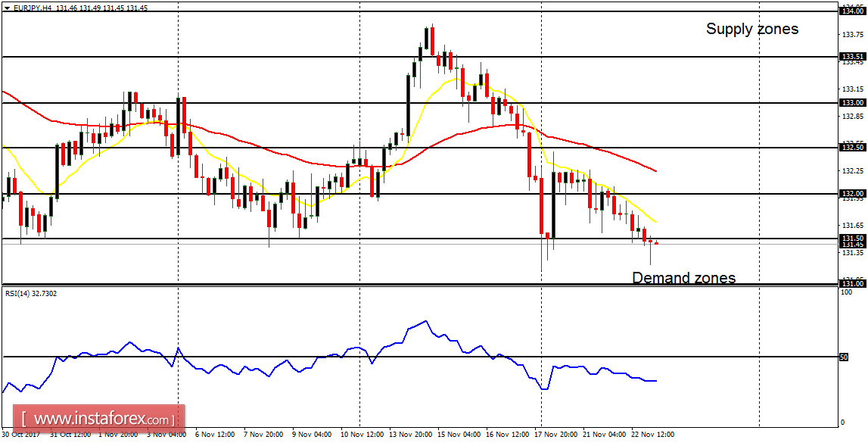Click the 7 Nov 20:00 time label
868x443 pixels.
[263, 434]
